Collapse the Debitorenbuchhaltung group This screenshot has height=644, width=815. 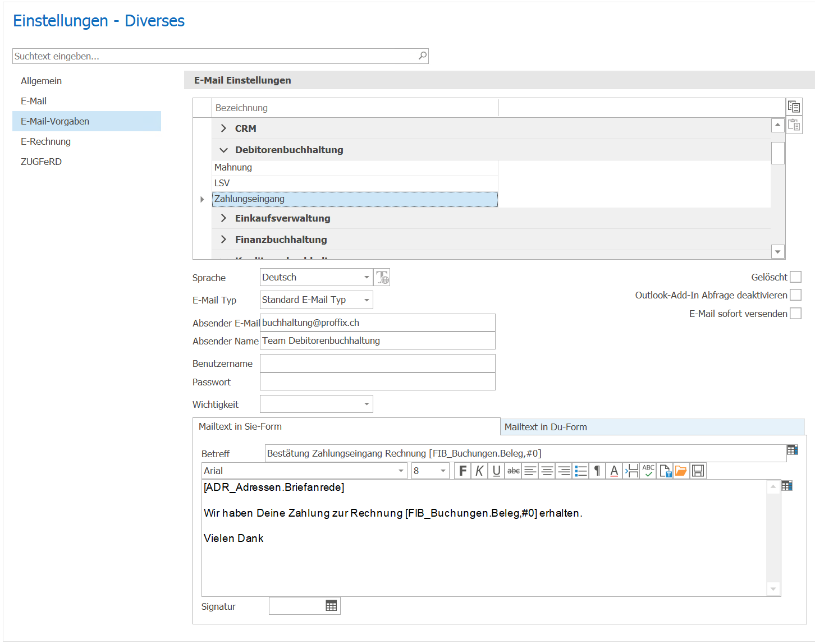[x=223, y=150]
